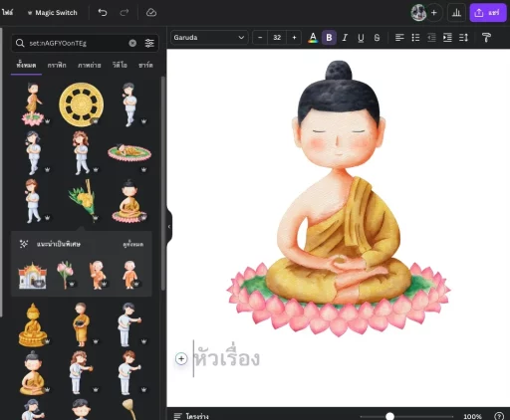Select the reclining Buddha on lotus graphic
Viewport: 510px width, 420px height.
[129, 152]
